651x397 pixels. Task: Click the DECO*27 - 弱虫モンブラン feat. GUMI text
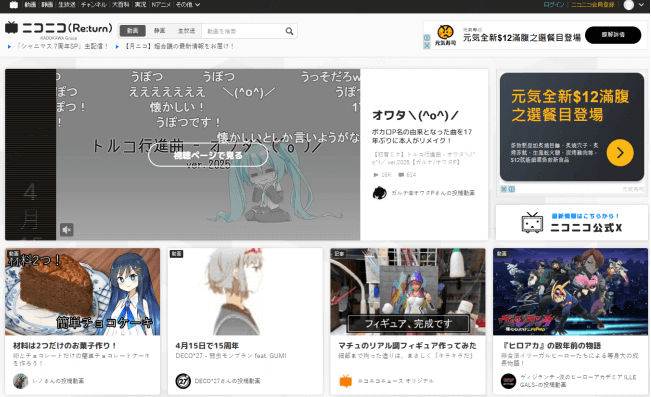[231, 356]
